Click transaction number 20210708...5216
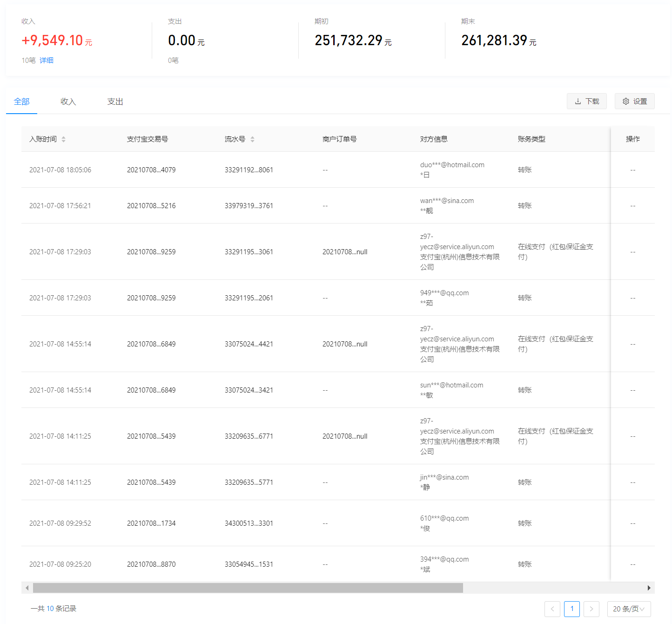This screenshot has height=624, width=672. coord(151,206)
